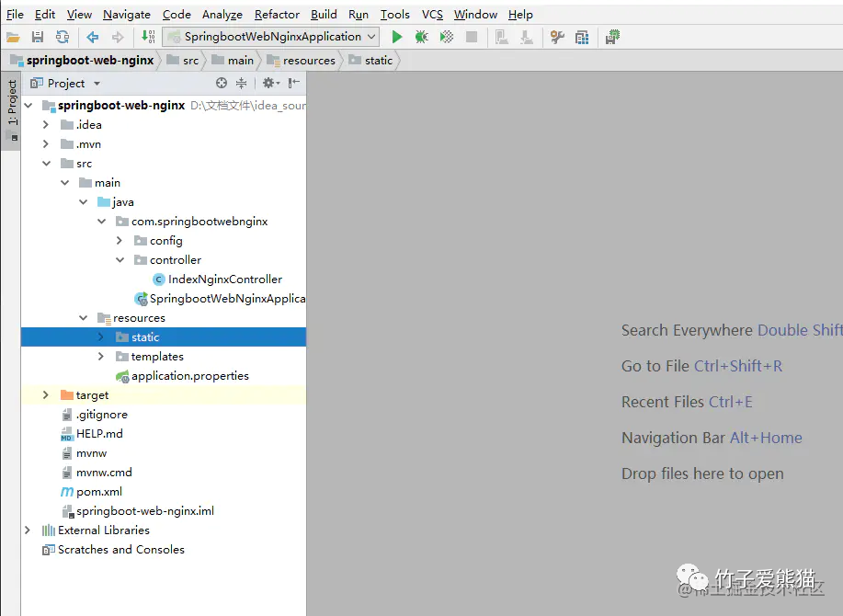Hide the Project tool window
The width and height of the screenshot is (843, 616).
point(293,83)
